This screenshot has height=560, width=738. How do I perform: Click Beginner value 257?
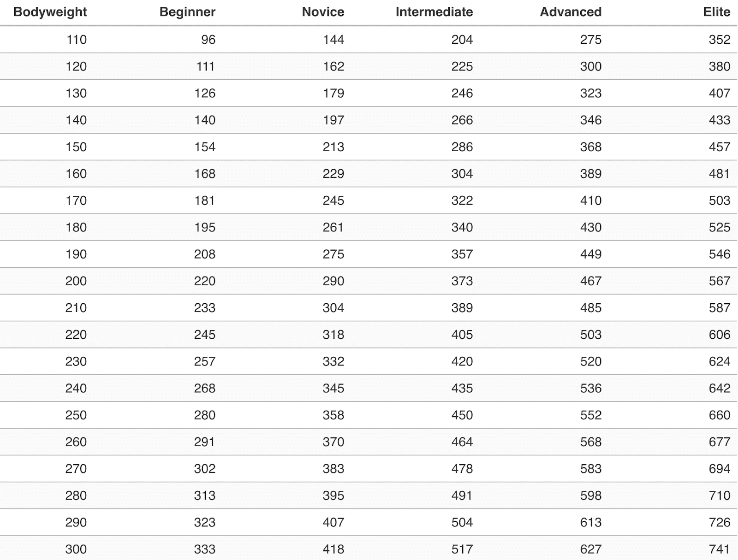click(x=205, y=361)
